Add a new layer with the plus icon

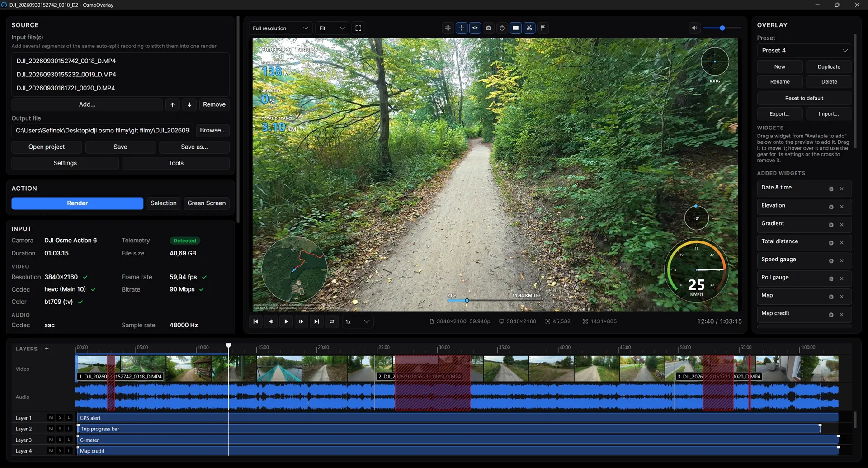(47, 349)
